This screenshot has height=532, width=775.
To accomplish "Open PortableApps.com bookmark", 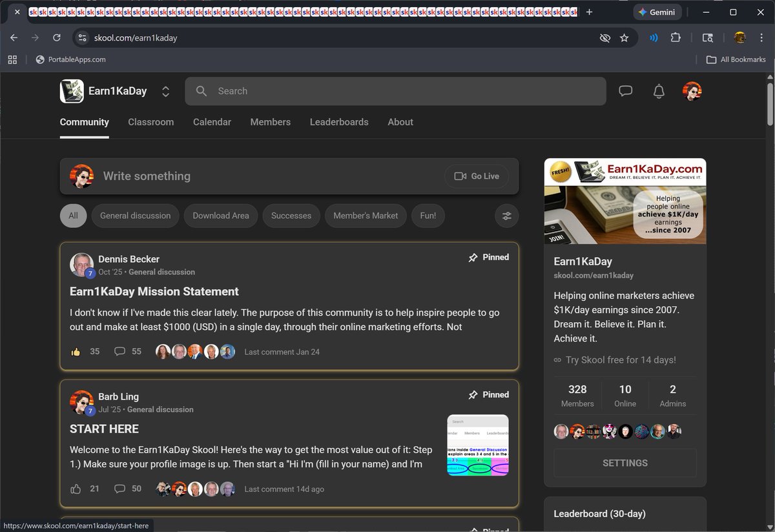I will (x=70, y=59).
